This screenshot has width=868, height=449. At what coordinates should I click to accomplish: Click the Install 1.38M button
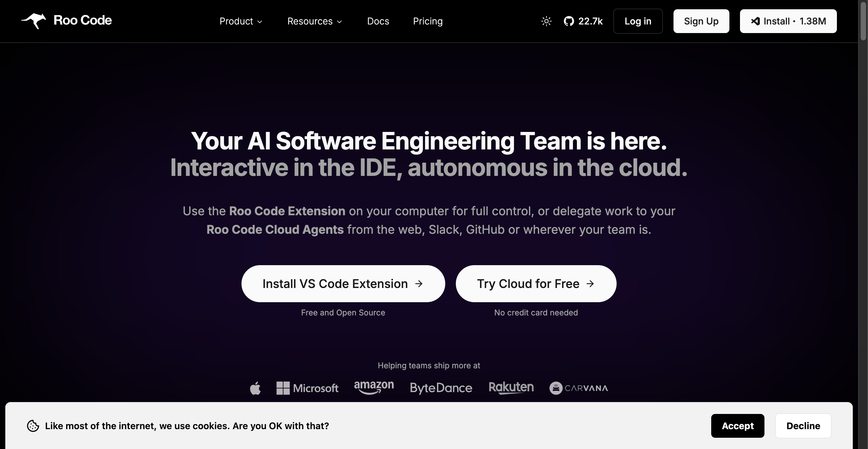[x=788, y=21]
